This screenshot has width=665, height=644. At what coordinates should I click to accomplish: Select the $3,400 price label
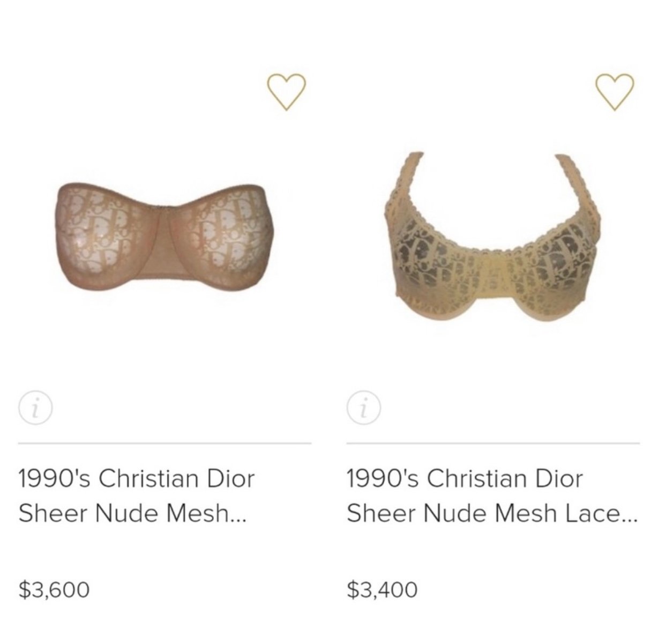click(x=382, y=590)
